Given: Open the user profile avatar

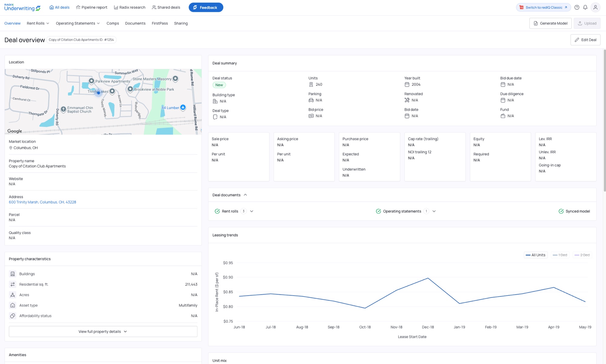Looking at the screenshot, I should point(595,7).
